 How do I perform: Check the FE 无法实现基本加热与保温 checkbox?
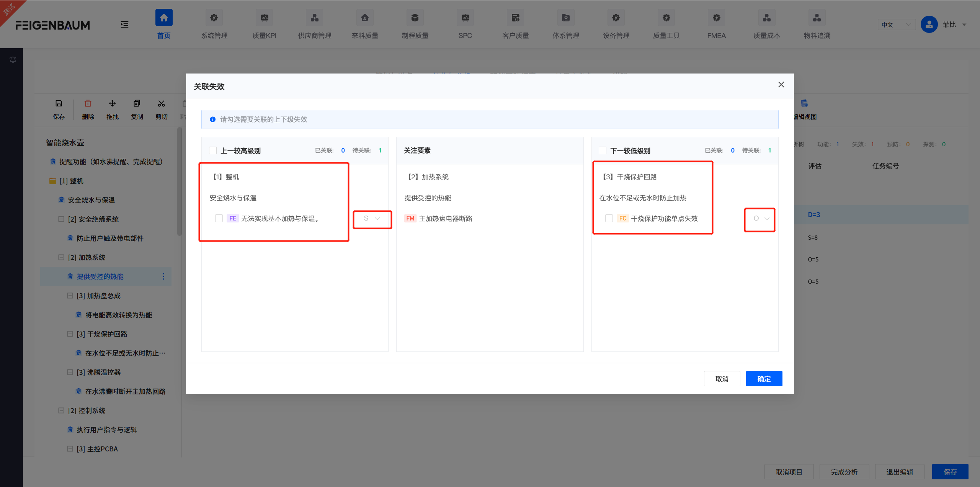[219, 218]
